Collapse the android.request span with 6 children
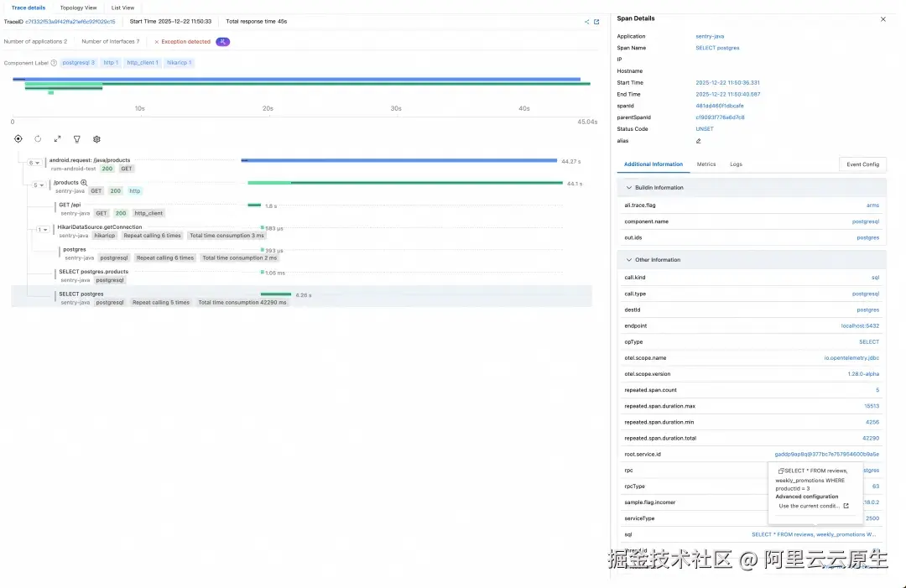This screenshot has width=906, height=588. pyautogui.click(x=34, y=163)
